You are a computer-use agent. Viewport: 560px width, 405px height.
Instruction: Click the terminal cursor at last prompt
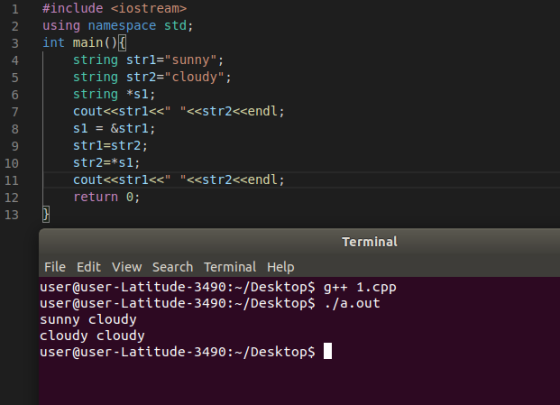[328, 351]
